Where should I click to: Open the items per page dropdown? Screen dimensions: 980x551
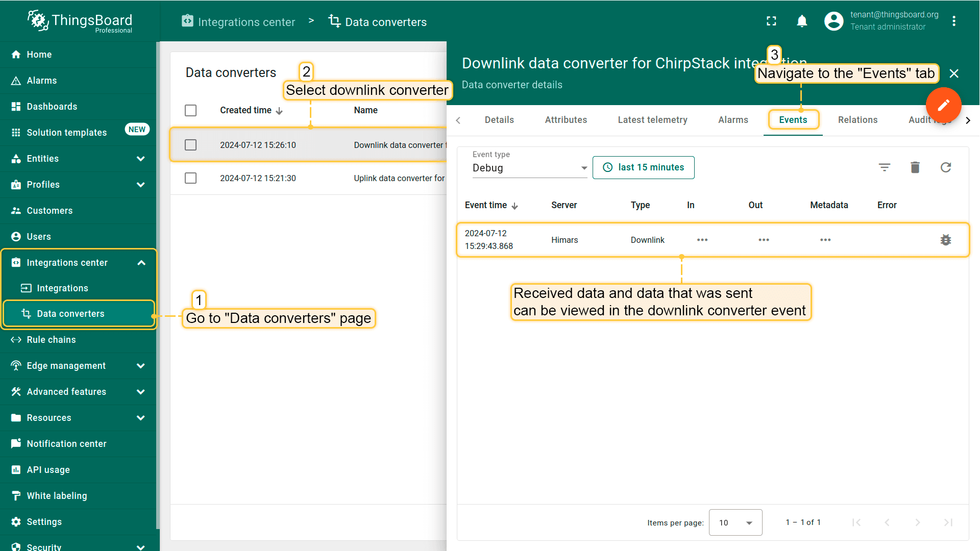click(x=735, y=522)
